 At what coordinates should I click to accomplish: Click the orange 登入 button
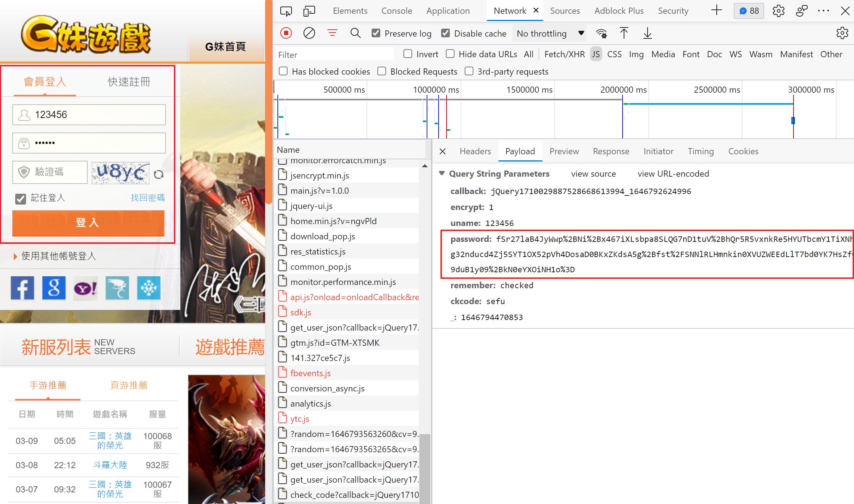(x=88, y=222)
